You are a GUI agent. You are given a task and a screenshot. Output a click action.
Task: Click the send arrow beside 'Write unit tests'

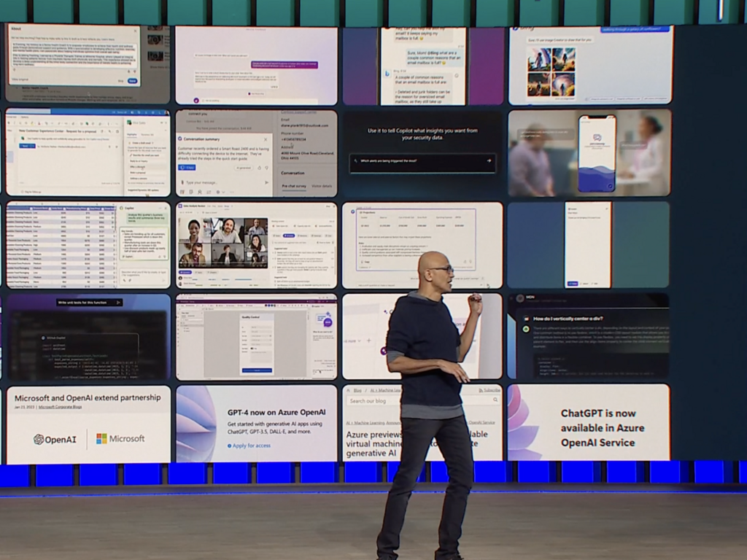click(119, 303)
